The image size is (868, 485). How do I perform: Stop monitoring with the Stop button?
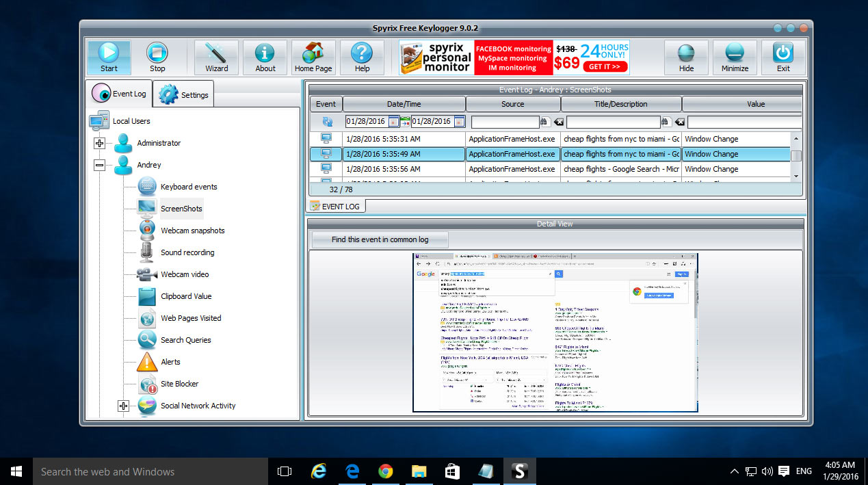pyautogui.click(x=157, y=57)
